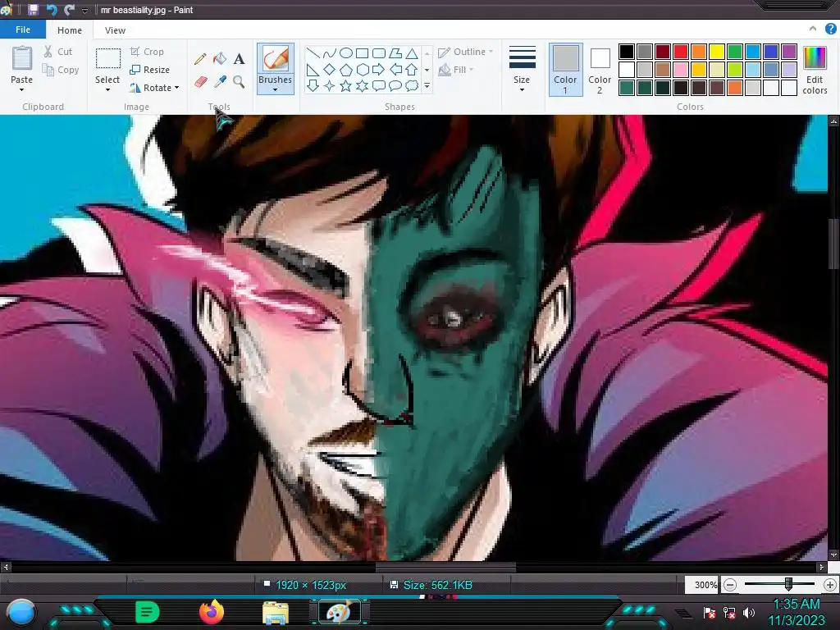Pick the red color swatch
Screen dimensions: 840x630
click(681, 52)
